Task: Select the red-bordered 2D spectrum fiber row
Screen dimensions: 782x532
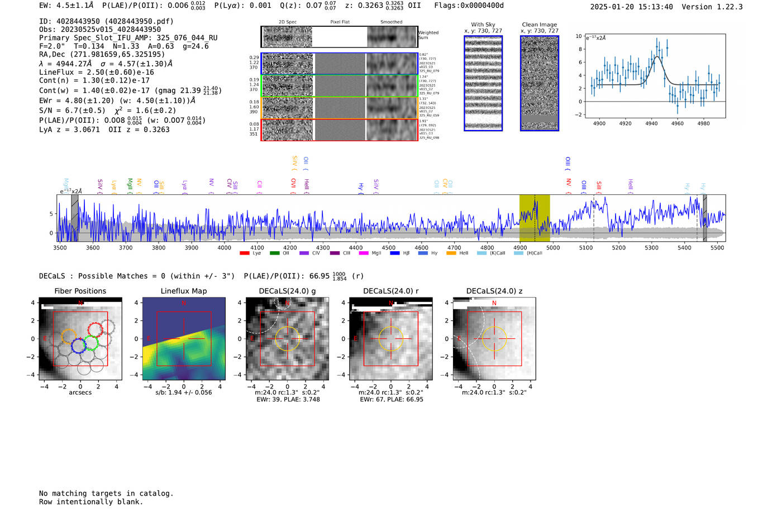Action: pos(340,130)
